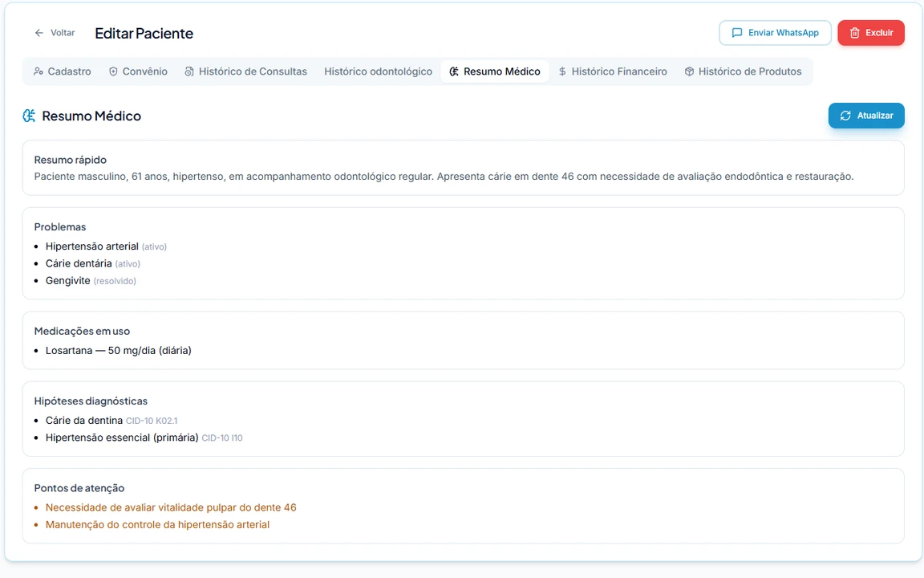Click the quick summary text starting with Paciente masculino
The width and height of the screenshot is (924, 578).
(444, 177)
